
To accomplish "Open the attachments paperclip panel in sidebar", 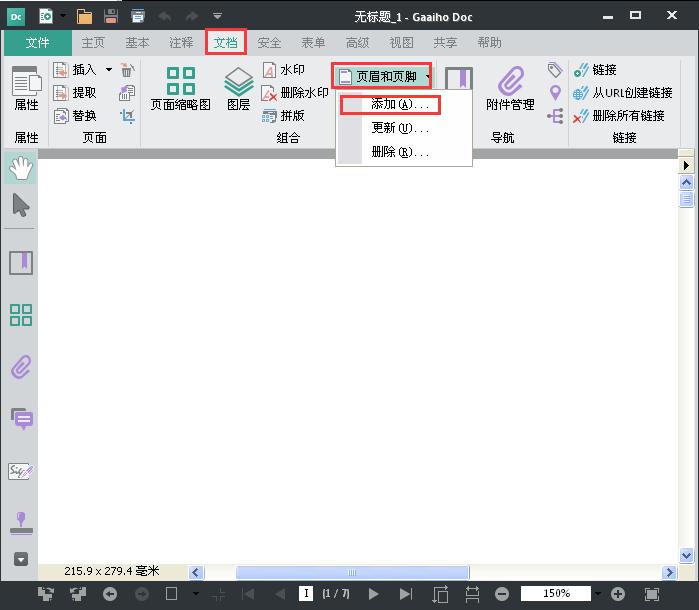I will point(21,367).
